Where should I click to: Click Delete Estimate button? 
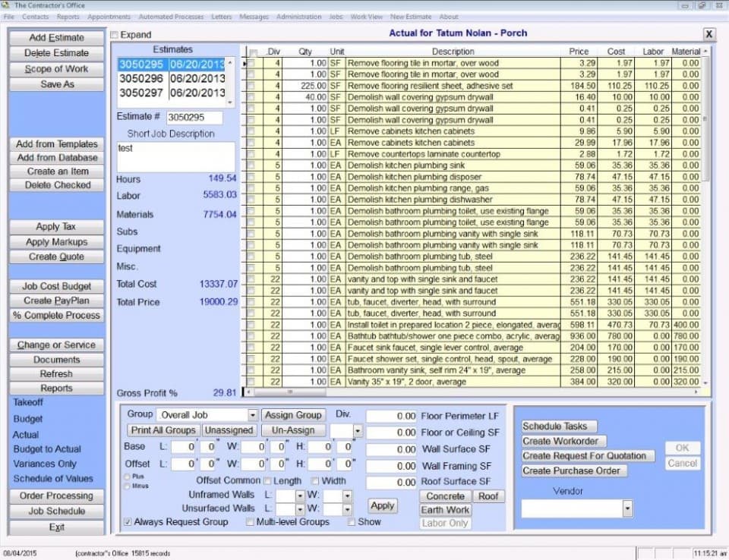click(57, 53)
